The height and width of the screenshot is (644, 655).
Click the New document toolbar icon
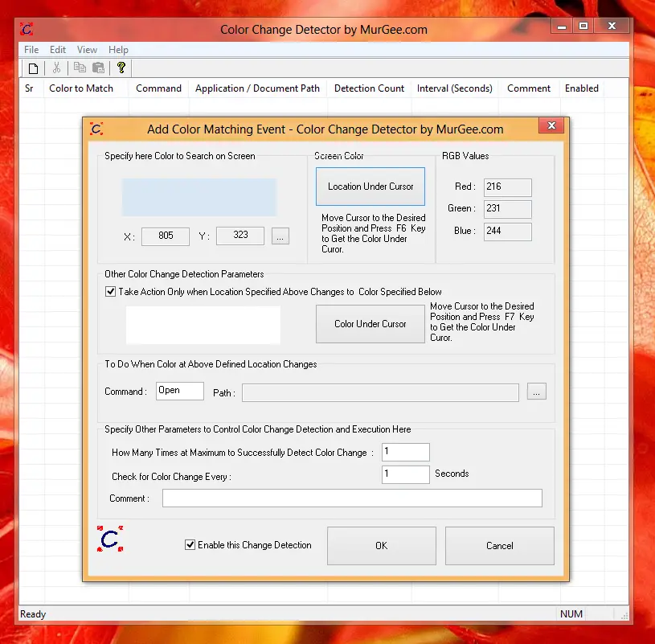31,68
